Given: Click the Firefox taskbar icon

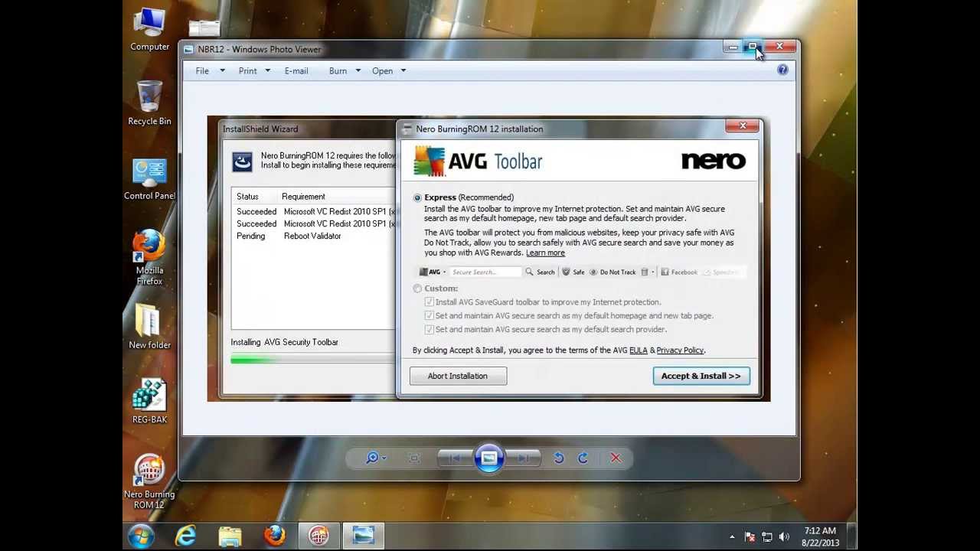Looking at the screenshot, I should [x=274, y=536].
